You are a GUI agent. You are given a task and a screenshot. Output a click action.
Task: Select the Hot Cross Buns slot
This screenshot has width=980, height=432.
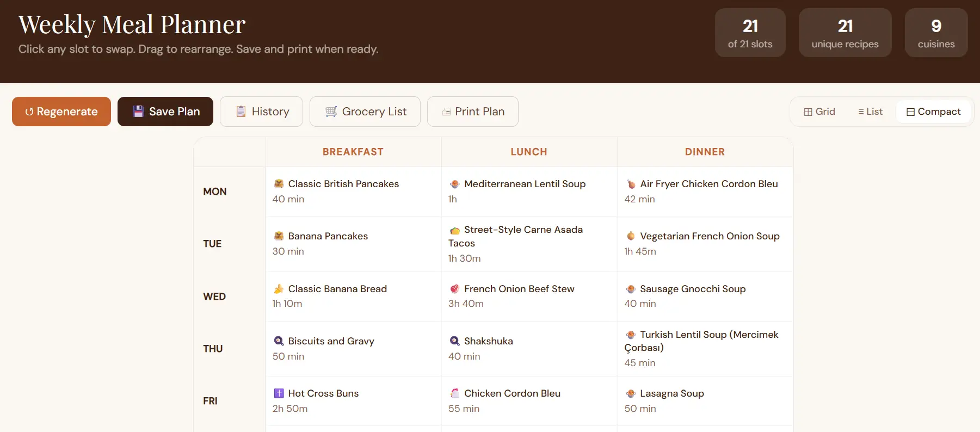click(353, 401)
